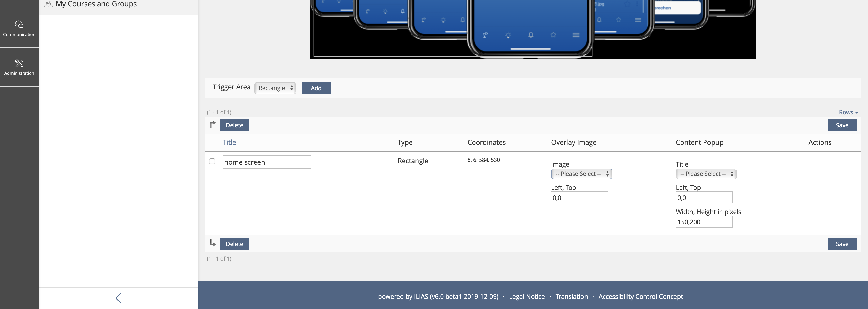Click the top Delete button
Viewport: 868px width, 309px height.
(234, 125)
